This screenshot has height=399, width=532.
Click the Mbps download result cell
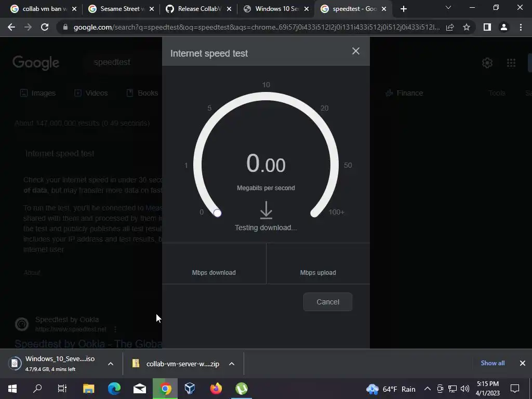[214, 263]
